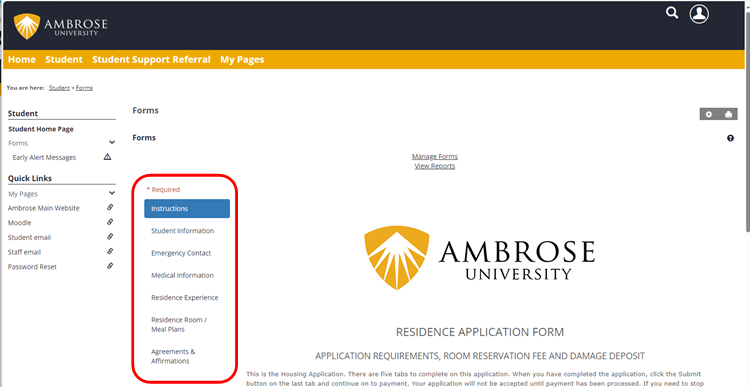Open Ambrose Main Website quick link
Image resolution: width=750 pixels, height=387 pixels.
pos(44,208)
